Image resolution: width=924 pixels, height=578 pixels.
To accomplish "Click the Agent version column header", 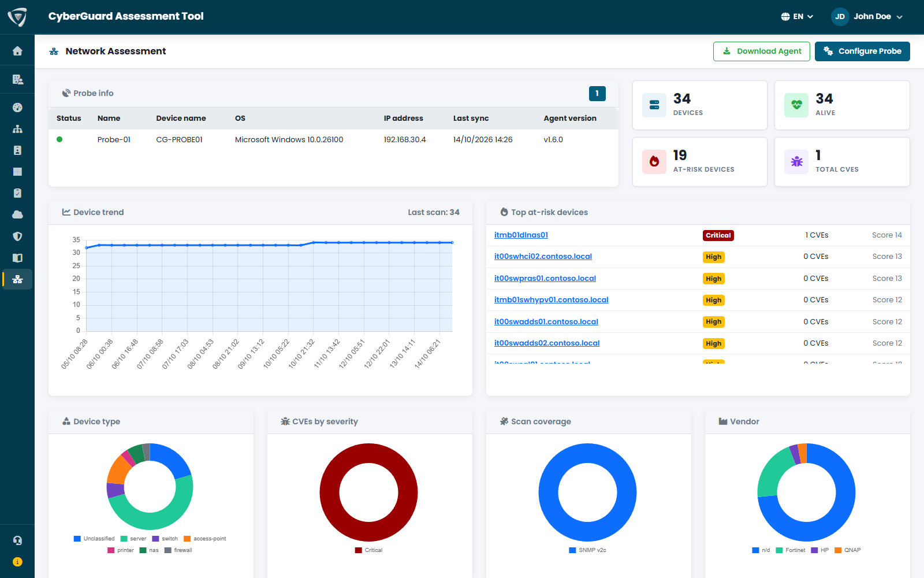I will 570,118.
